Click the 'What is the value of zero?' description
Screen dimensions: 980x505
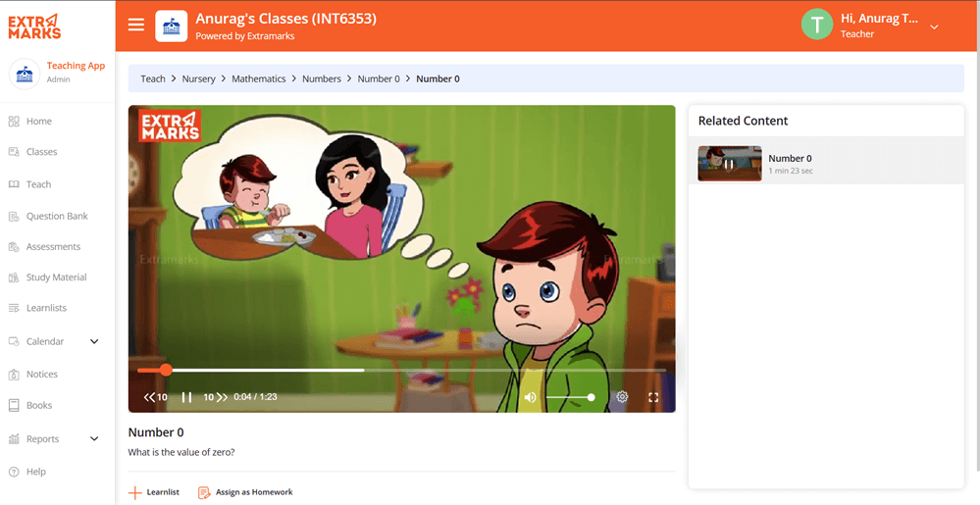pos(181,452)
